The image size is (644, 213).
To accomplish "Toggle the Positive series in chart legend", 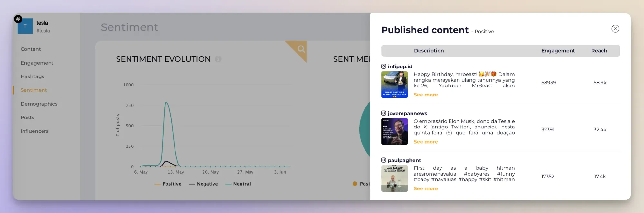I will tap(168, 184).
